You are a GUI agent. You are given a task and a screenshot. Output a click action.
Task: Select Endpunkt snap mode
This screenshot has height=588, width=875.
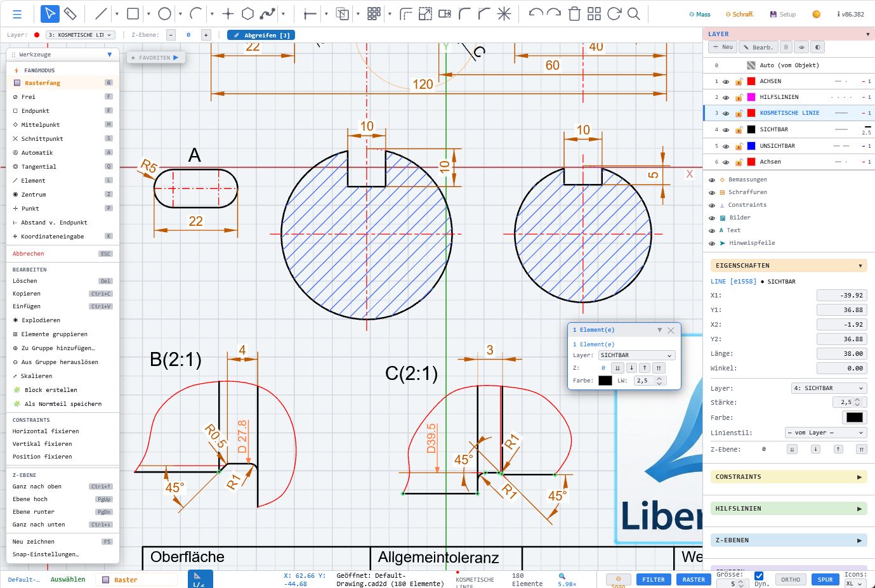click(x=62, y=111)
